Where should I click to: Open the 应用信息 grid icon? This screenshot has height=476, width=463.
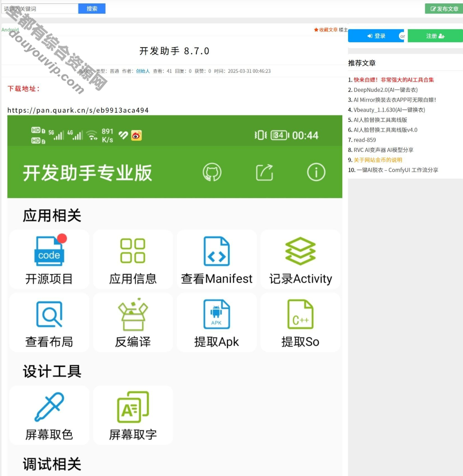click(132, 251)
